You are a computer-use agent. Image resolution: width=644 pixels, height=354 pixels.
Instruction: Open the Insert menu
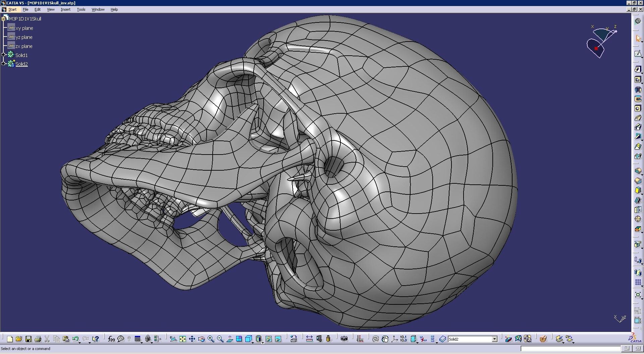(x=65, y=9)
